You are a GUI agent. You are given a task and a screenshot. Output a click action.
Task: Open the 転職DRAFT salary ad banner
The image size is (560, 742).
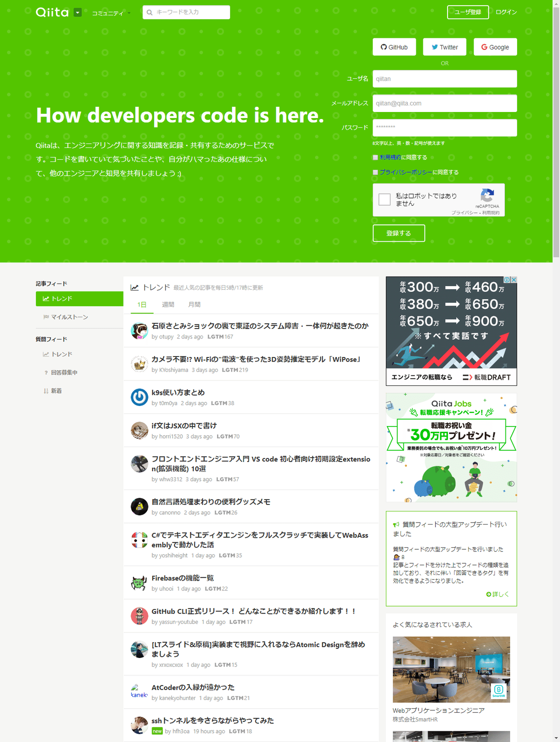tap(451, 331)
